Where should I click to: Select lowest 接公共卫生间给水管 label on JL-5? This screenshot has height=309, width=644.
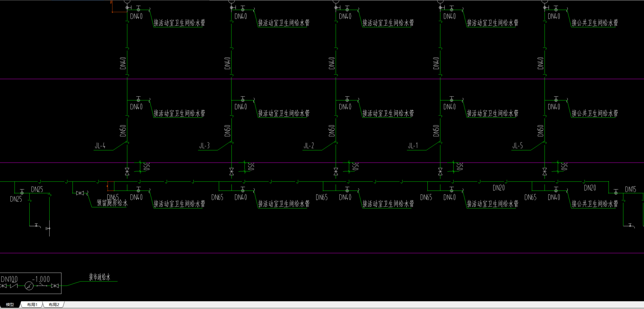(595, 204)
